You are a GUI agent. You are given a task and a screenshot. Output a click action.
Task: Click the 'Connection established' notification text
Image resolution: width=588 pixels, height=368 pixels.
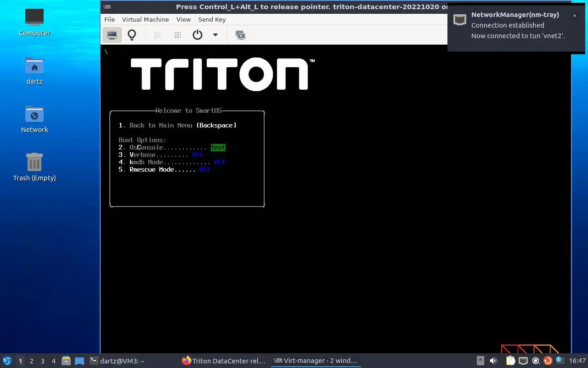tap(508, 25)
